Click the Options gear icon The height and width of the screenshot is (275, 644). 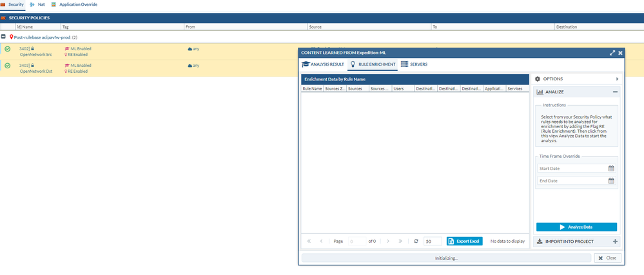(x=538, y=79)
